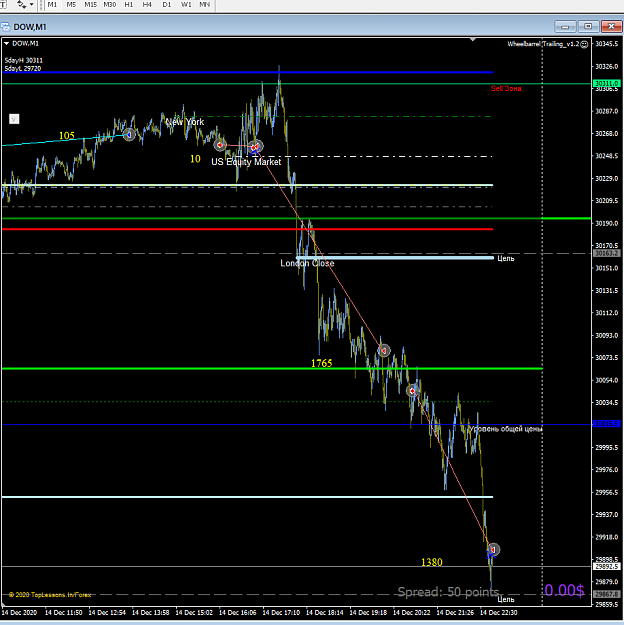Expand one-click trading triangle beside DOW,M1 label

tap(6, 43)
